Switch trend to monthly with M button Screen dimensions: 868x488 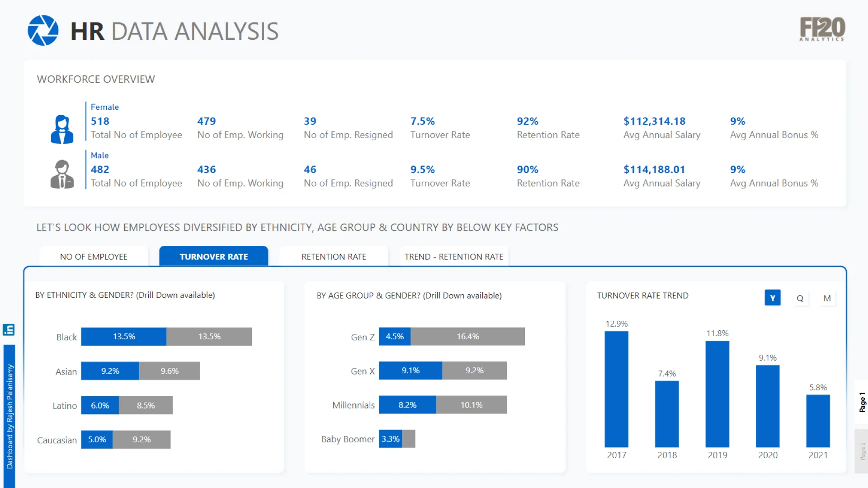pos(827,298)
